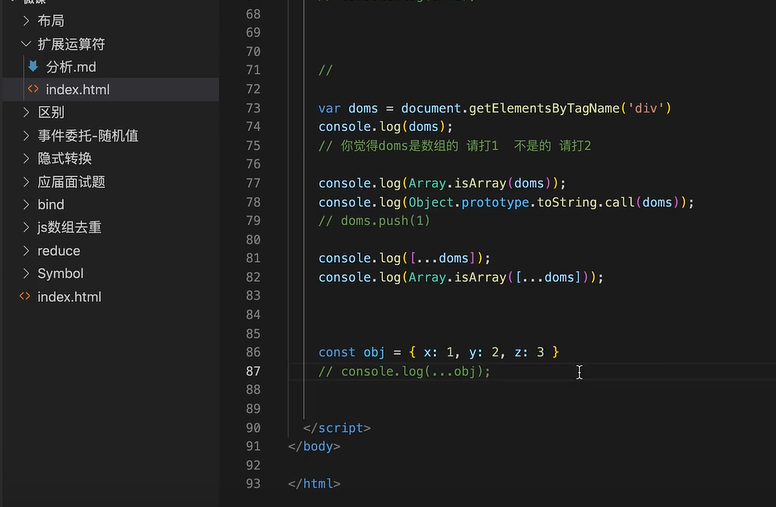
Task: Click the comment '你觉得doms是数组的' on line 75
Action: click(x=399, y=146)
